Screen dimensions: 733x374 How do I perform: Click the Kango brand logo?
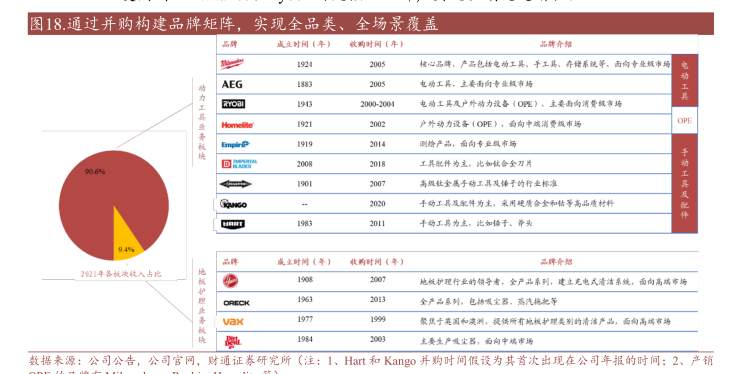[x=233, y=204]
